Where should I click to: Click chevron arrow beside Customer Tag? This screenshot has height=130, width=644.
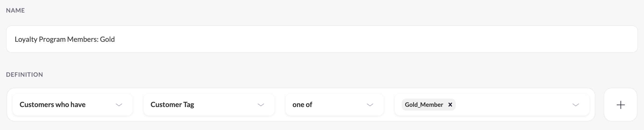pyautogui.click(x=261, y=105)
